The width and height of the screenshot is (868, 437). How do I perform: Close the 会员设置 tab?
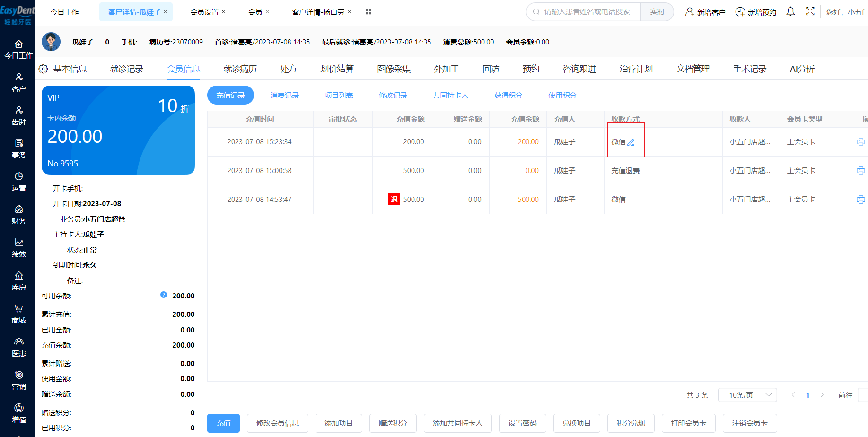[x=223, y=11]
